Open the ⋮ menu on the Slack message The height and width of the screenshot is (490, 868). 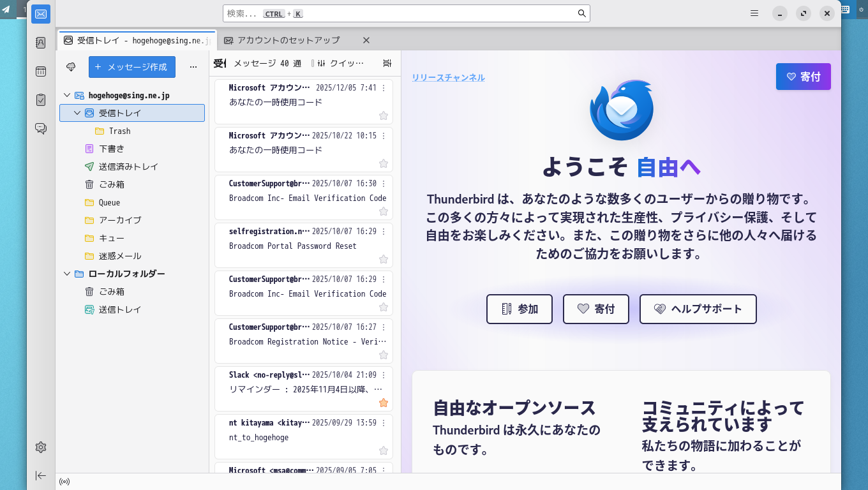point(384,375)
